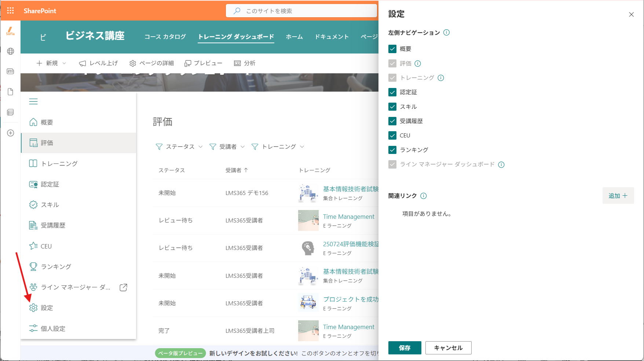Uncheck the スキル checkbox
Viewport: 644px width, 361px height.
pyautogui.click(x=392, y=107)
